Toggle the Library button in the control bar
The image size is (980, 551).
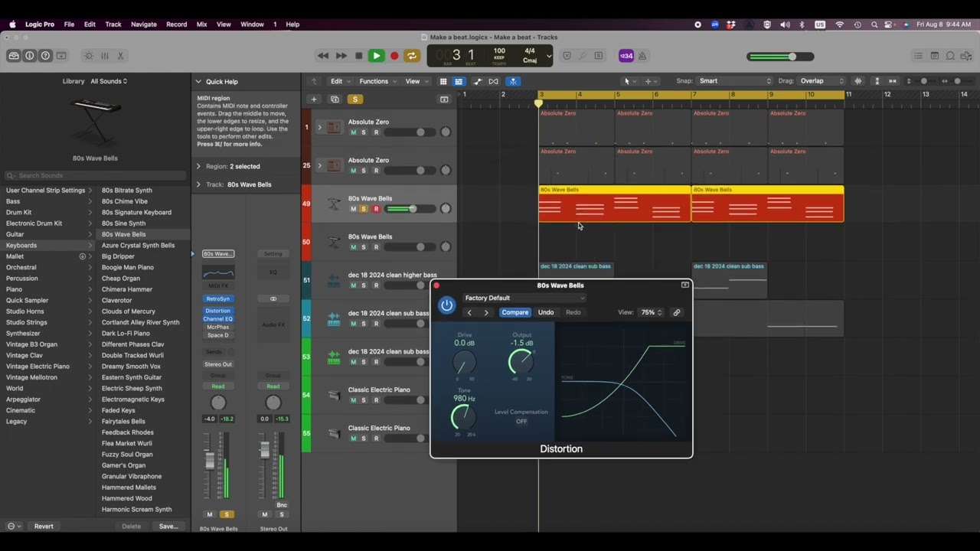pyautogui.click(x=14, y=56)
